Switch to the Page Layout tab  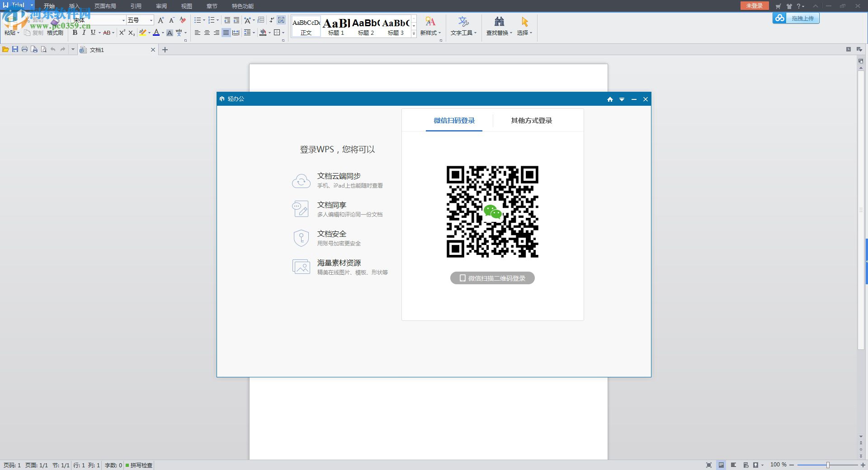click(x=105, y=6)
